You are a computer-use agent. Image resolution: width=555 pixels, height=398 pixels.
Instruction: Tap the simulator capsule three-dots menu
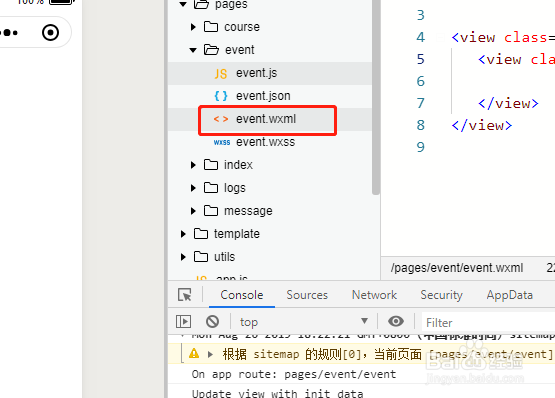9,33
